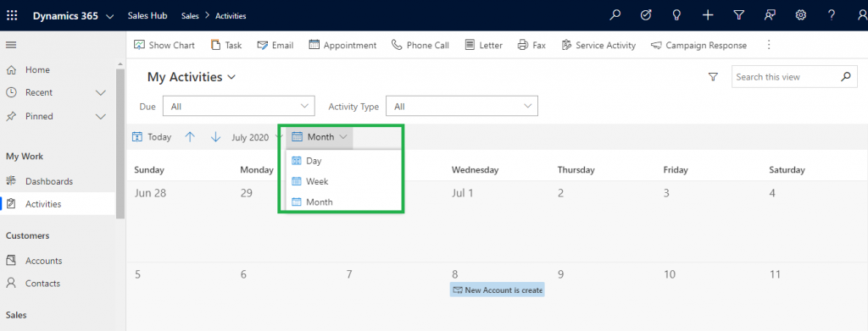The height and width of the screenshot is (331, 868).
Task: Open the July 2020 date picker
Action: pos(256,137)
